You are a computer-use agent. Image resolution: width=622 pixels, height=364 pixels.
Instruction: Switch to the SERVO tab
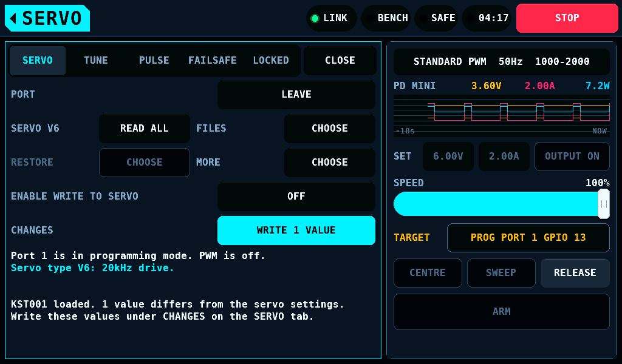point(38,61)
